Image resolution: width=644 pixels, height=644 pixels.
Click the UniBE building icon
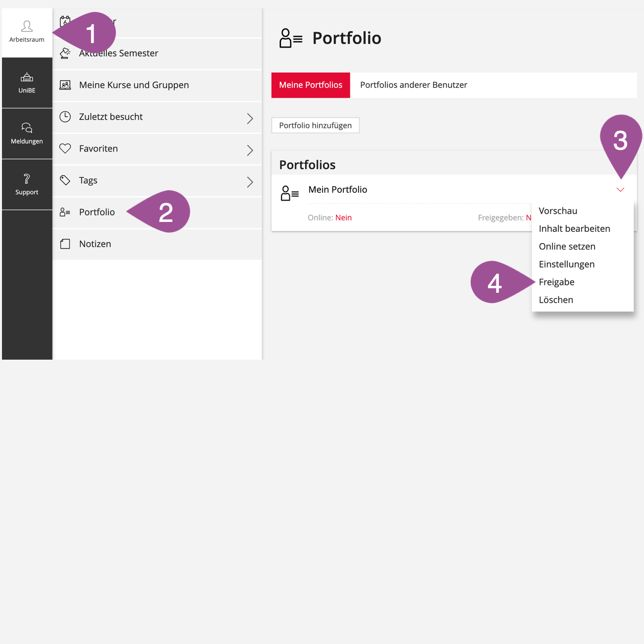pos(27,77)
